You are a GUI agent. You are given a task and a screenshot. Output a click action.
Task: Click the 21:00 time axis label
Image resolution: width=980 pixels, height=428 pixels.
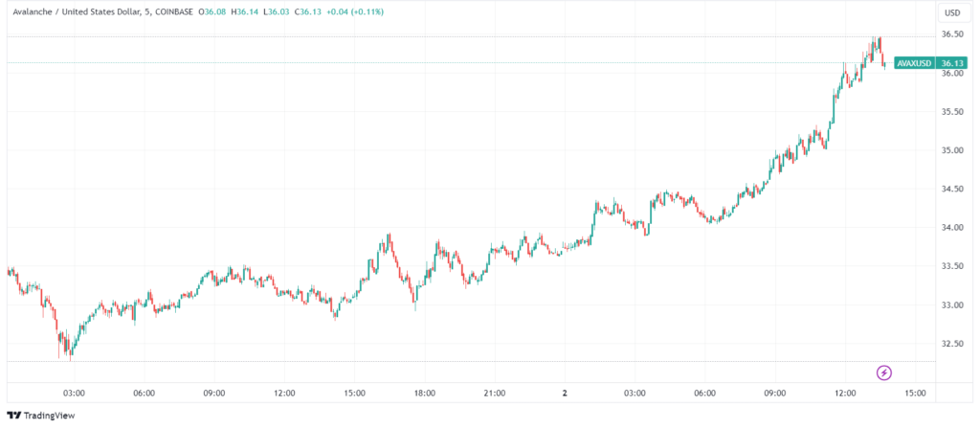[495, 393]
